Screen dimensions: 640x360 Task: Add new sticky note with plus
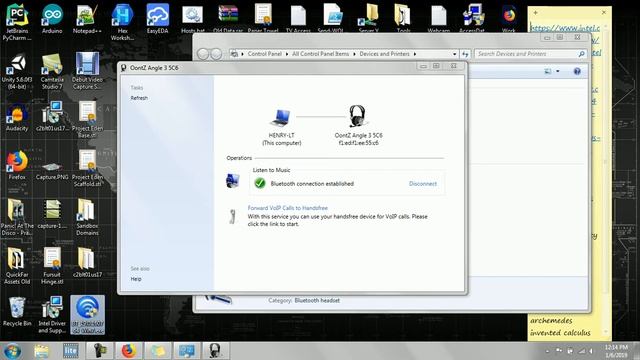click(535, 13)
